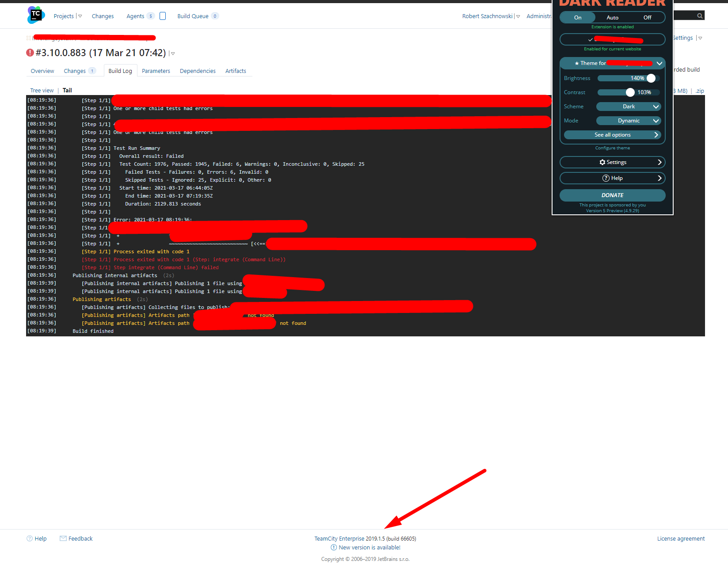Open the Artifacts tab

click(x=236, y=71)
